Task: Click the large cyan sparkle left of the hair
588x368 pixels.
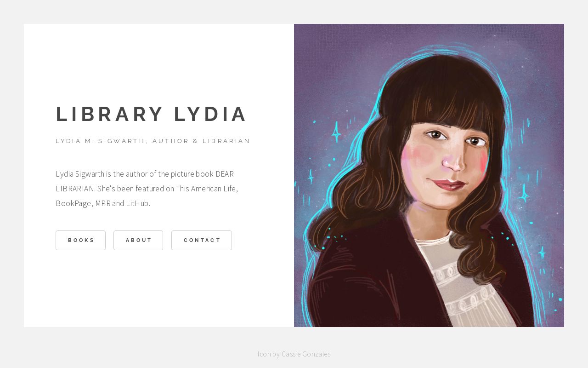Action: coord(336,132)
